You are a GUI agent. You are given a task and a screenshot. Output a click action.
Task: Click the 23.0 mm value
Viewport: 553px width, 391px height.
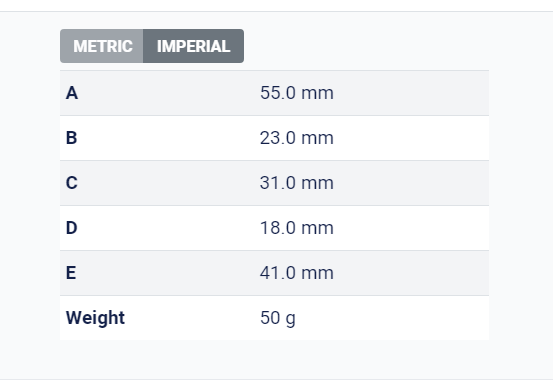point(297,138)
